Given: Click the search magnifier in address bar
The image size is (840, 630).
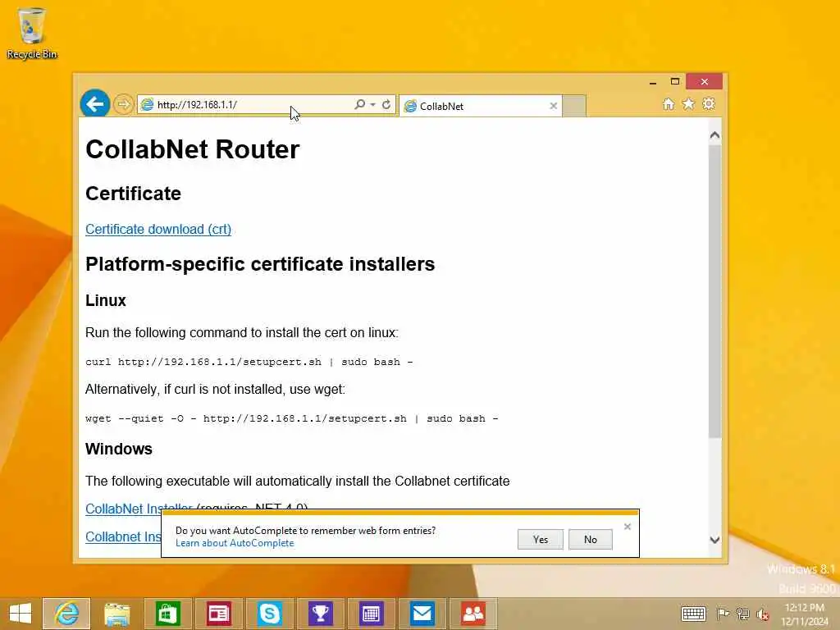Looking at the screenshot, I should 359,104.
